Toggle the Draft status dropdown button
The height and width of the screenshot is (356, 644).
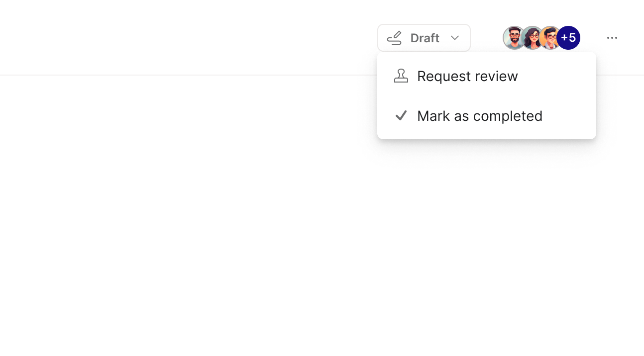tap(424, 38)
